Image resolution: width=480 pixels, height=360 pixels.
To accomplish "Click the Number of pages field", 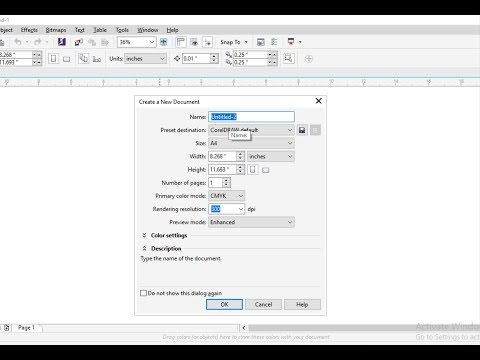I will (215, 183).
